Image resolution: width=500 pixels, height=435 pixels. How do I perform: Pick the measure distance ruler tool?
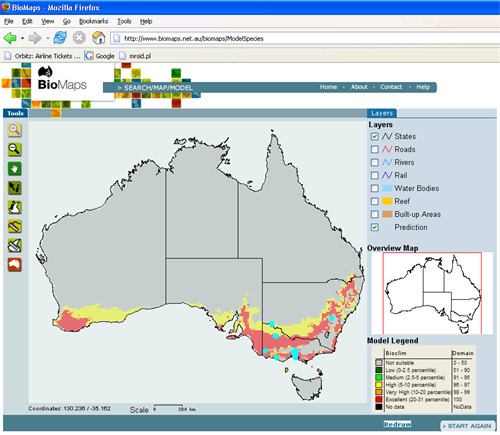click(x=15, y=227)
